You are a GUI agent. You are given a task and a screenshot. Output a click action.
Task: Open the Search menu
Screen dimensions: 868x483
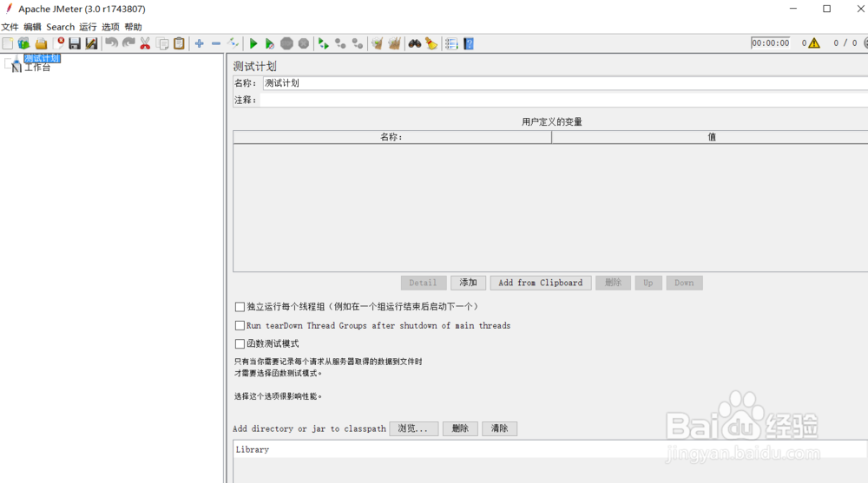click(61, 27)
